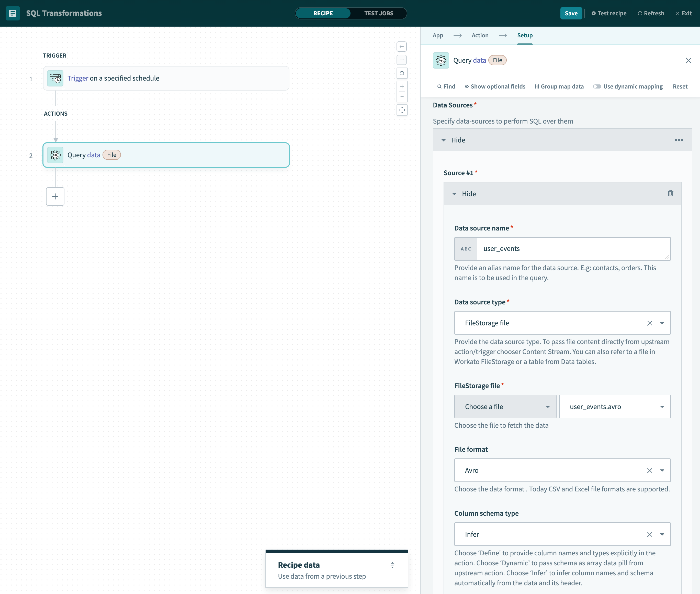
Task: Click the undo arrow on the recipe canvas
Action: (402, 73)
